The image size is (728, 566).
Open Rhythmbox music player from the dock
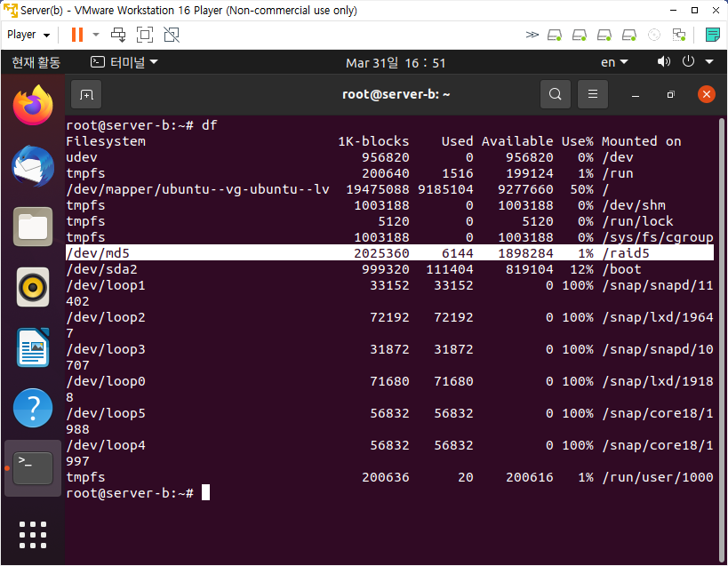point(33,287)
